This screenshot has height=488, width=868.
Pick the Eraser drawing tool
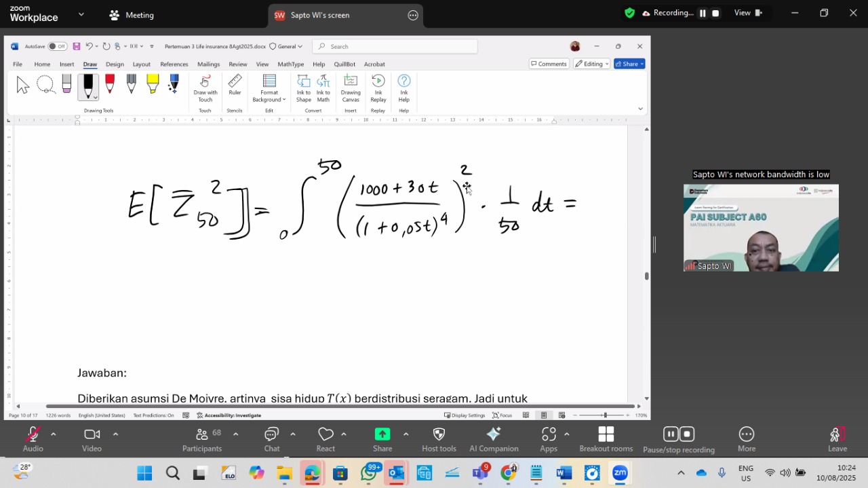click(x=66, y=84)
